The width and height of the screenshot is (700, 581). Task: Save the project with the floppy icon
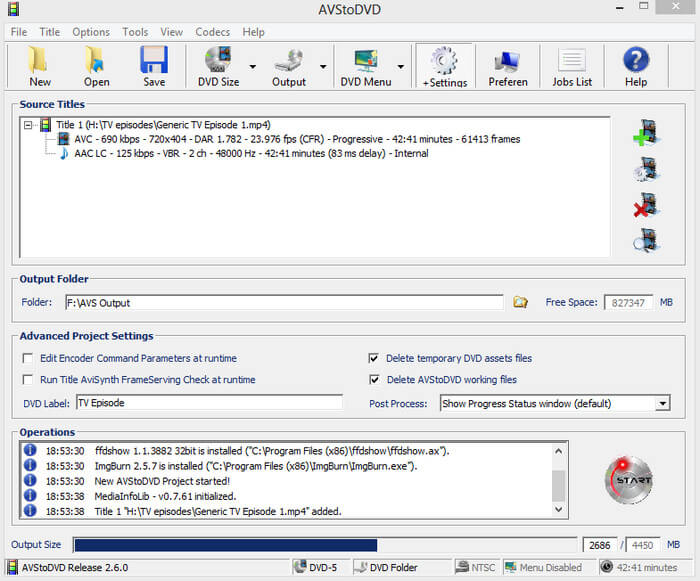(154, 66)
